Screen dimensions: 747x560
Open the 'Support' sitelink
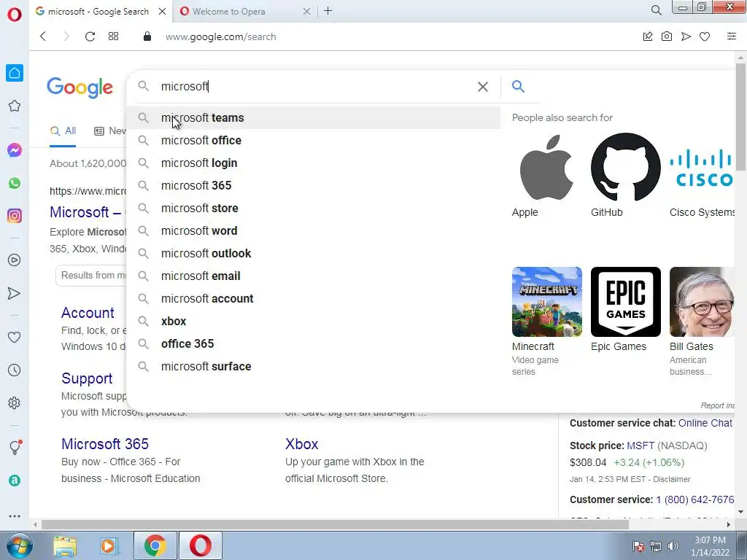pyautogui.click(x=87, y=378)
